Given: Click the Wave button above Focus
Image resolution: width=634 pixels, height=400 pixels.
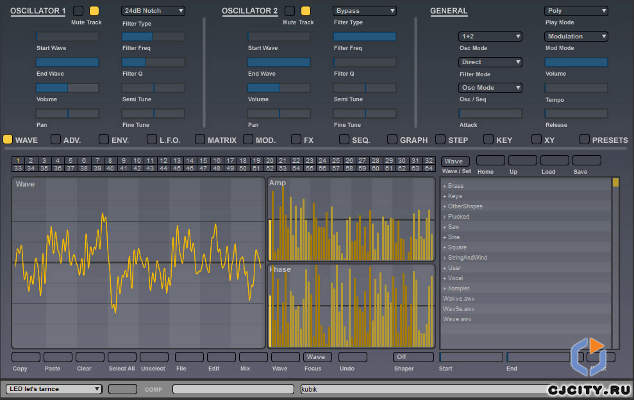Looking at the screenshot, I should (x=317, y=357).
